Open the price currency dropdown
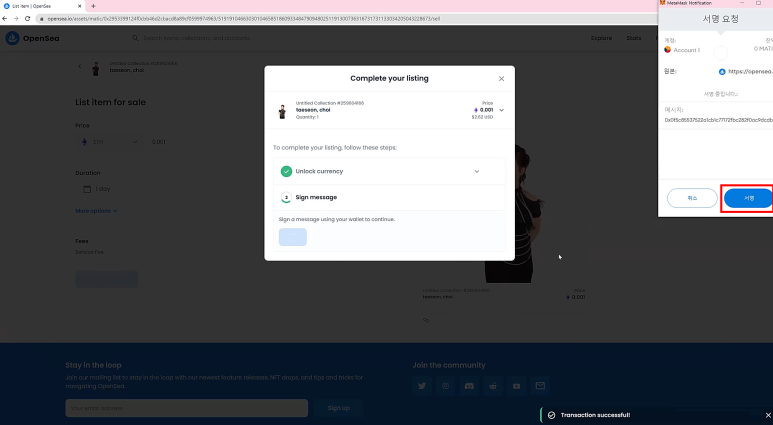The width and height of the screenshot is (773, 425). [x=109, y=142]
